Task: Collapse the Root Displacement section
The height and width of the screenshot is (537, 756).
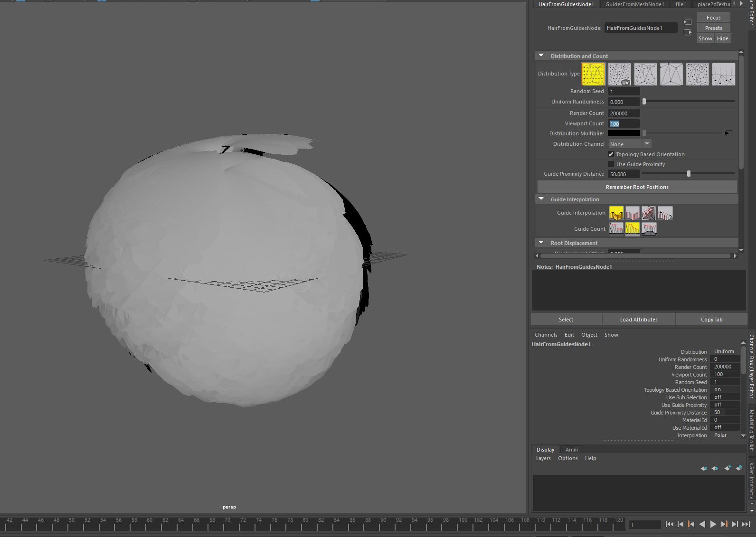Action: pos(541,243)
